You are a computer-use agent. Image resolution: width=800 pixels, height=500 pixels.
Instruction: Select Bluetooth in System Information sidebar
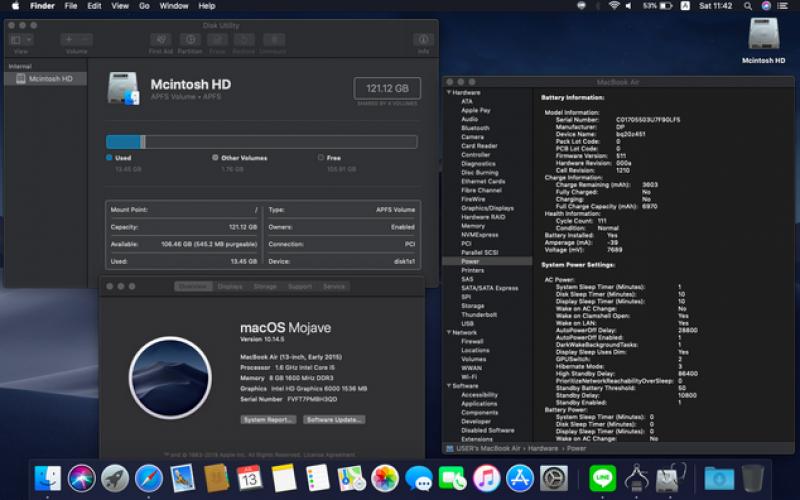coord(475,128)
